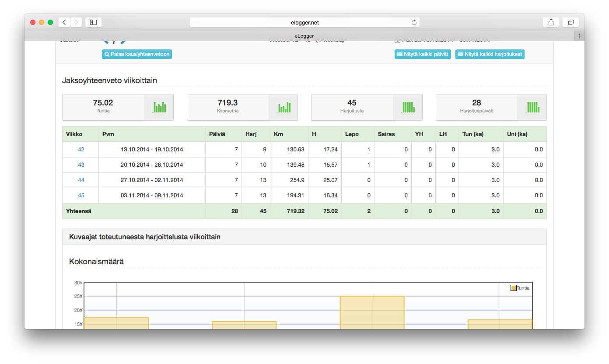The image size is (609, 364).
Task: Click the Harjoitusta mini bar chart icon
Action: point(408,107)
